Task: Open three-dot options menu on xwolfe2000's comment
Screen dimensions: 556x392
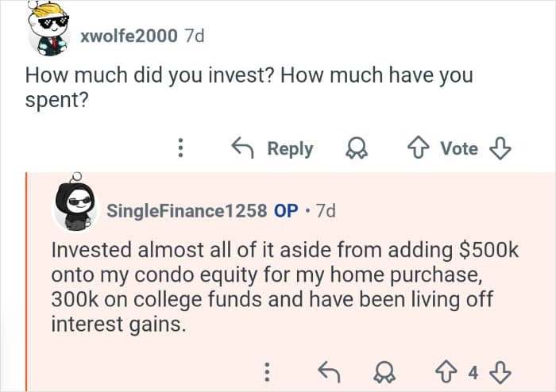Action: [180, 148]
